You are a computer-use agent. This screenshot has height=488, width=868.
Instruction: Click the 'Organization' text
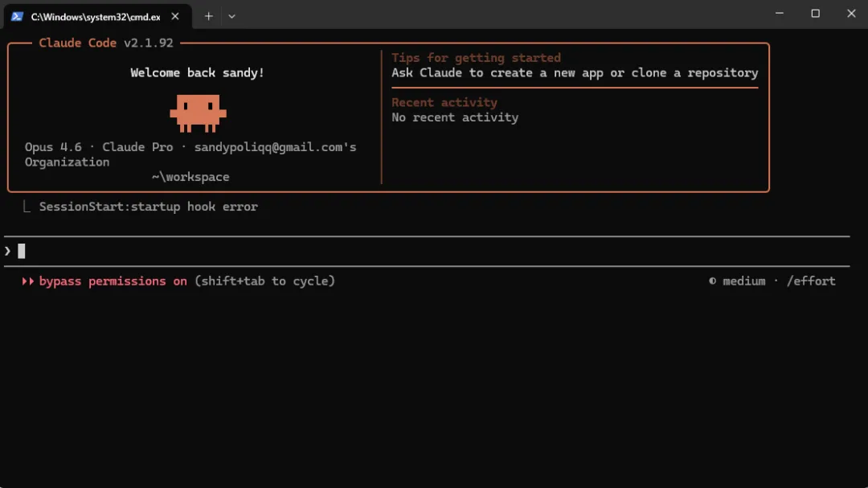(x=67, y=162)
